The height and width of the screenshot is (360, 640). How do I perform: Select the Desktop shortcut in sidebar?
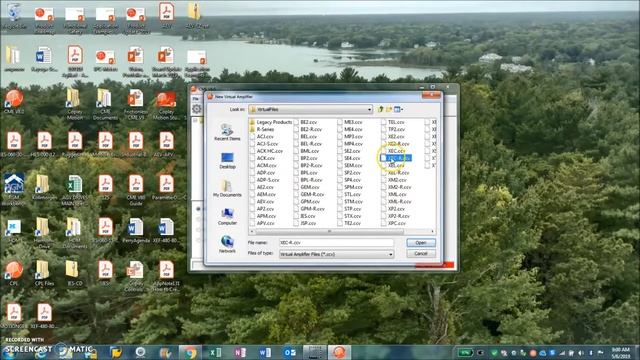pos(227,161)
